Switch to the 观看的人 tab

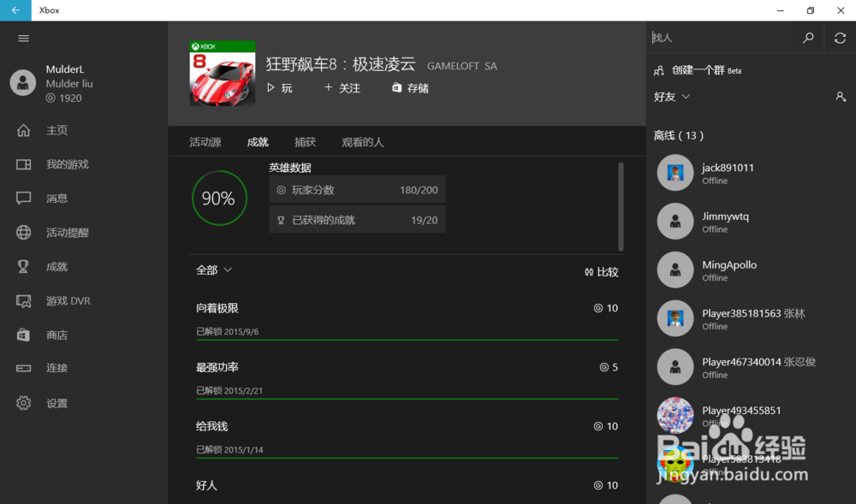362,142
